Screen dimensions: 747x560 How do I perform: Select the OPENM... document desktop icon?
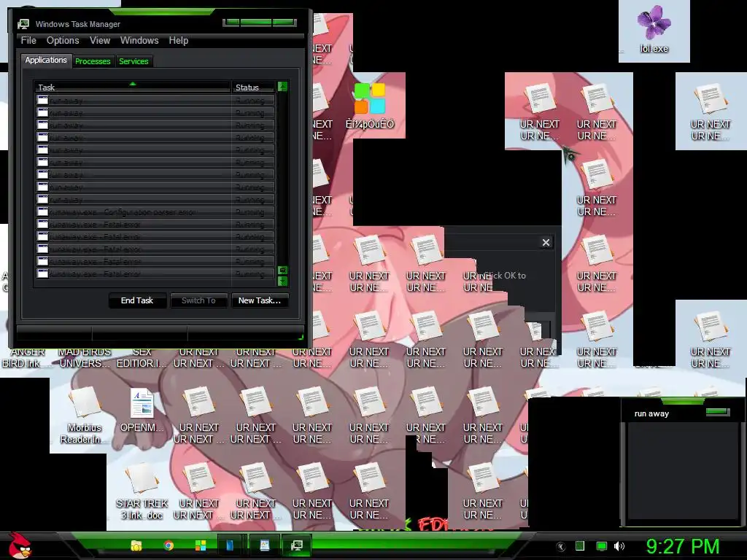click(x=142, y=411)
